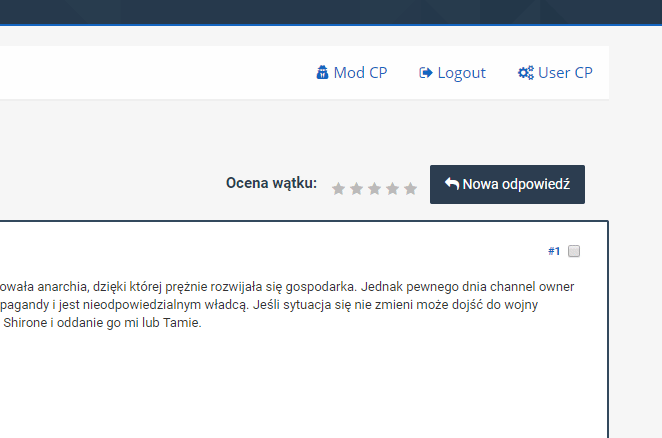The width and height of the screenshot is (662, 438).
Task: Click the User CP gears icon
Action: 525,73
